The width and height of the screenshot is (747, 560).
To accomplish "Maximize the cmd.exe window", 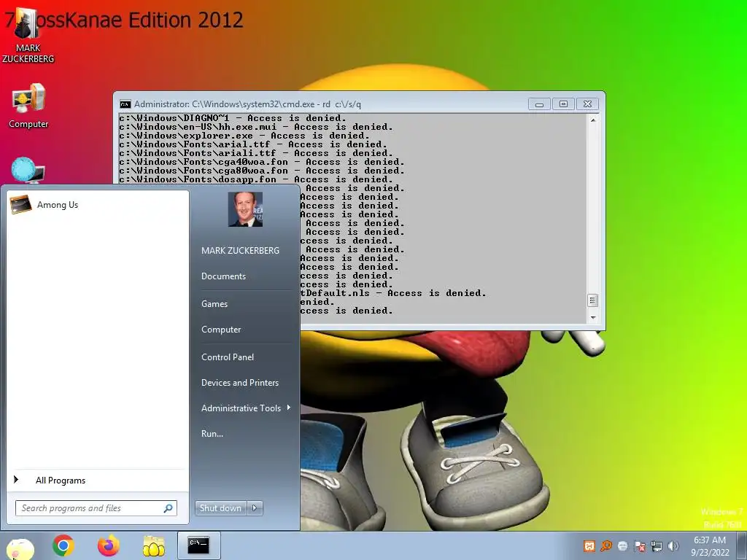I will click(563, 104).
